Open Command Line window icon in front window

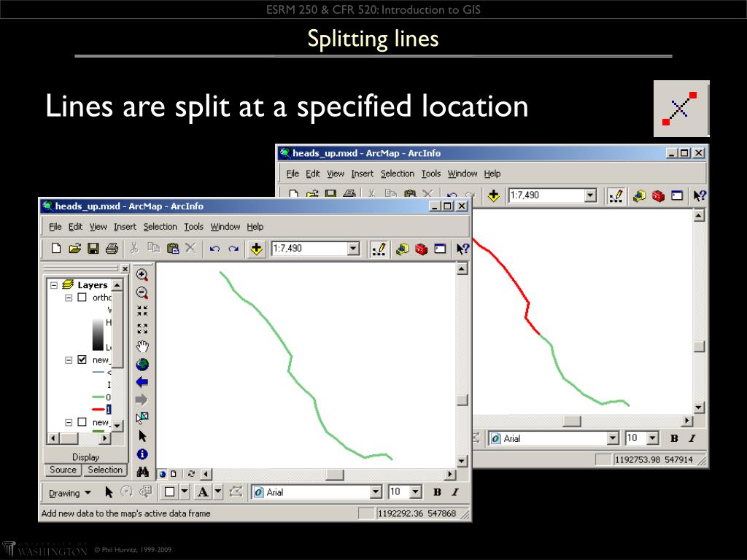[x=440, y=249]
